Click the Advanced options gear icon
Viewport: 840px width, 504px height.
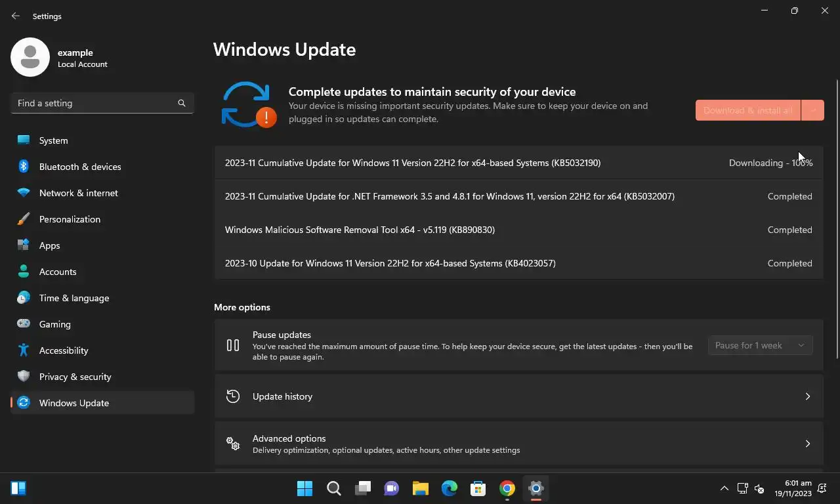(233, 444)
